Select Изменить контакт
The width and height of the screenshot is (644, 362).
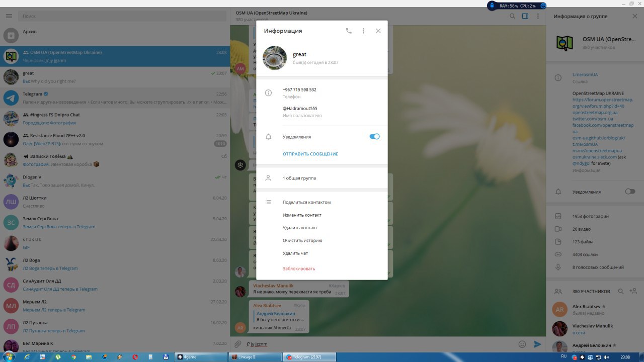[302, 215]
